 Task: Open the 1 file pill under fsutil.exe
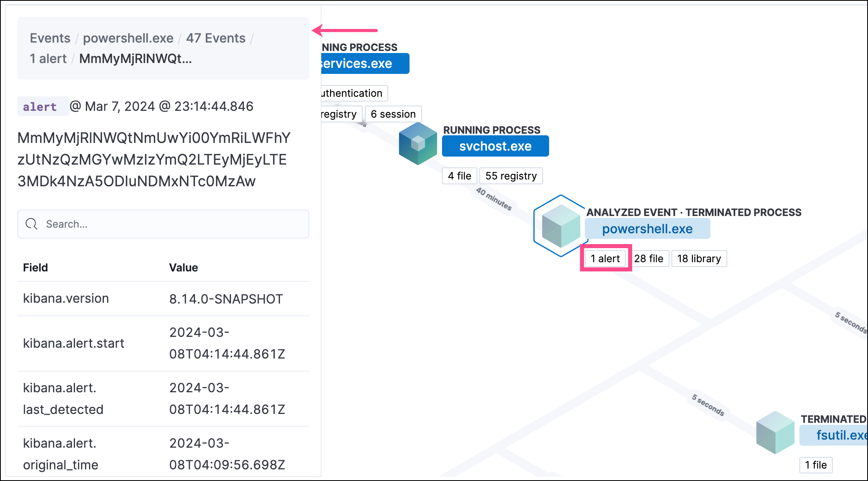pyautogui.click(x=815, y=465)
